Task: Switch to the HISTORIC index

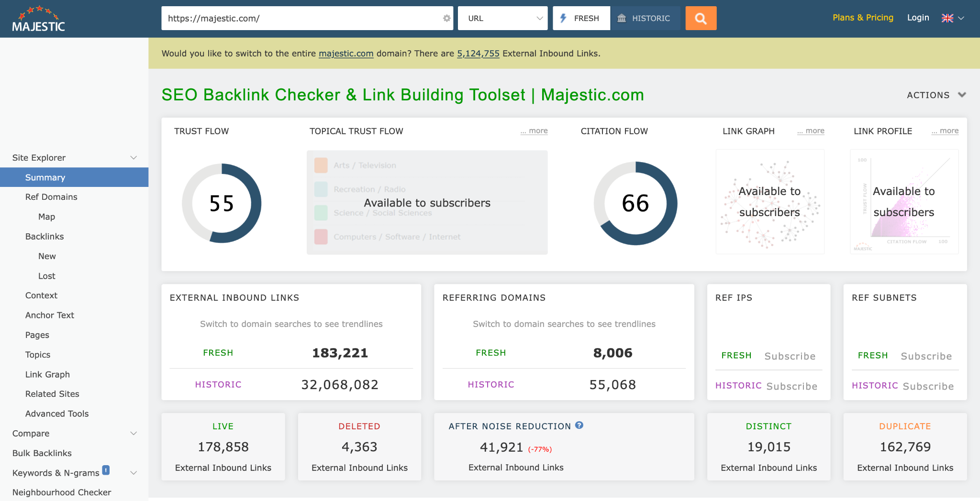Action: (646, 18)
